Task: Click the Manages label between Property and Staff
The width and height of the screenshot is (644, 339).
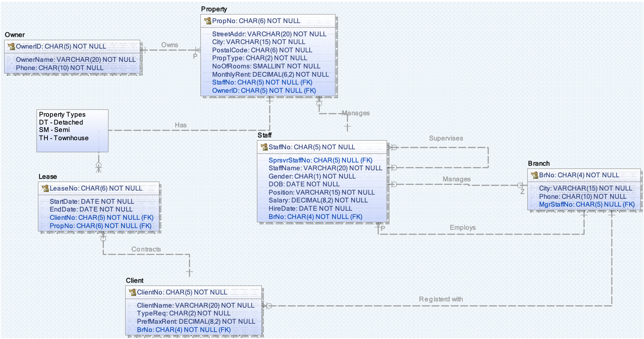Action: tap(355, 113)
